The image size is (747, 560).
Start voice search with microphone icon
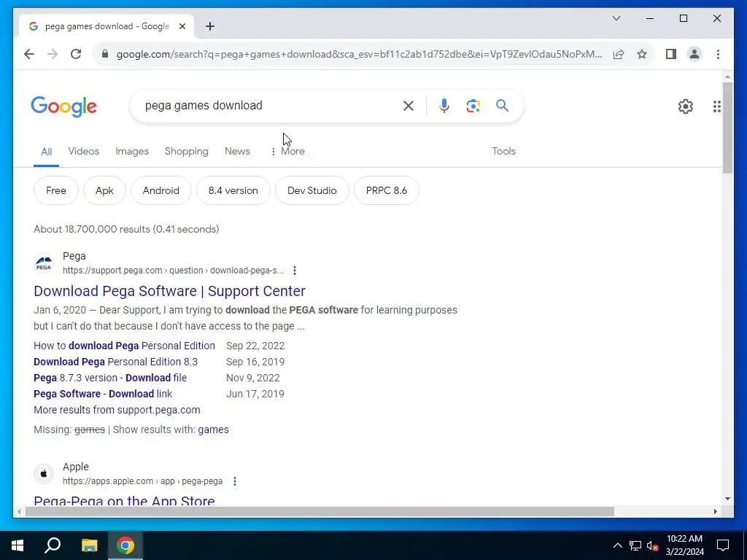444,106
